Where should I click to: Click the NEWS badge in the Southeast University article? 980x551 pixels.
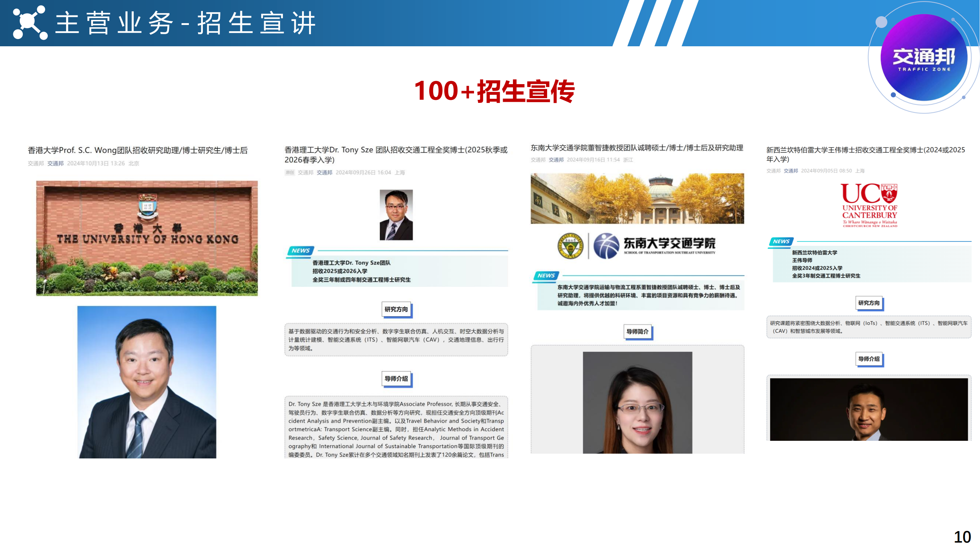pos(546,276)
